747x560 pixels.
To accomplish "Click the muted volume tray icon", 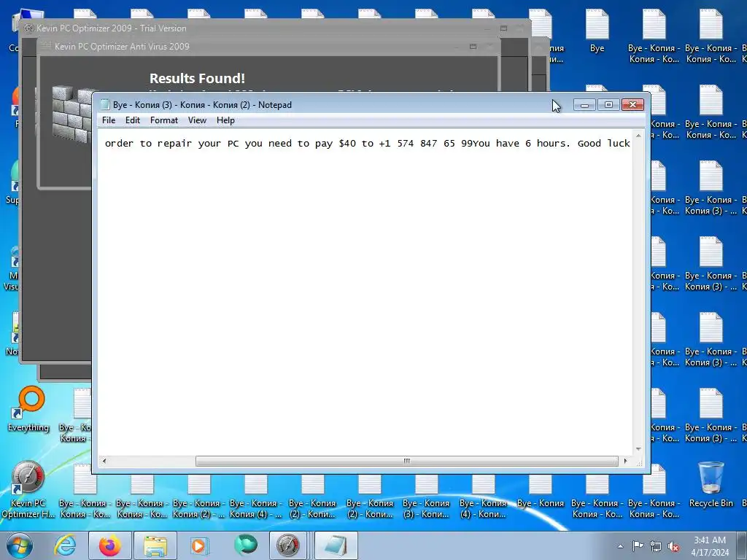I will [673, 546].
